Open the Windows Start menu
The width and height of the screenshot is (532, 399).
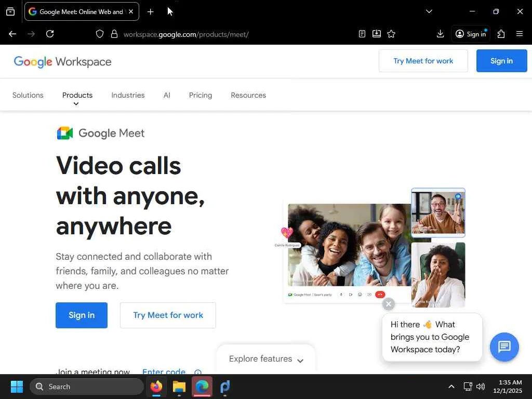click(17, 387)
